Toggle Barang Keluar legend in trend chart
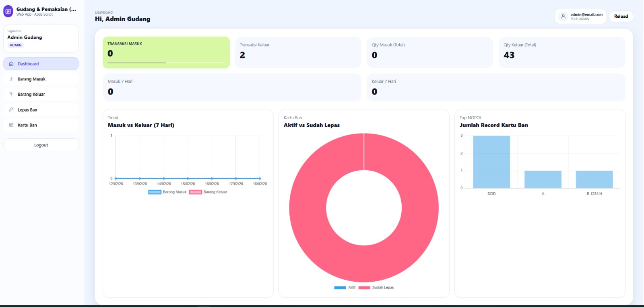 [208, 192]
